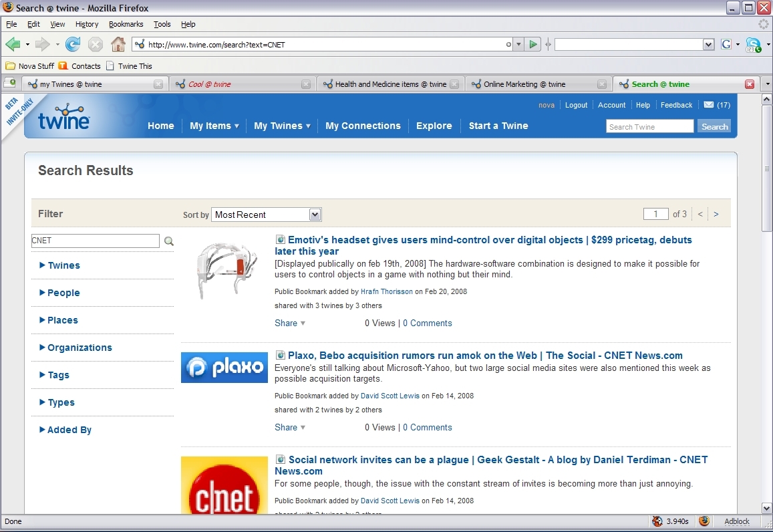
Task: Expand the Types filter section
Action: coord(57,402)
